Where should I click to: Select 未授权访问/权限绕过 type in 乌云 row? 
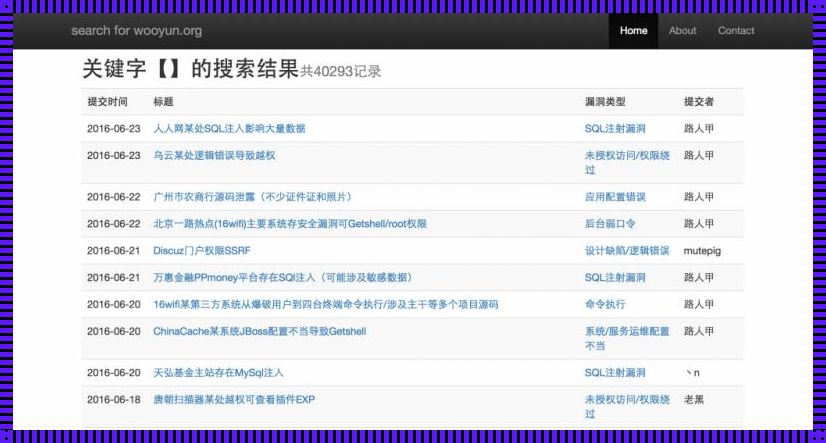[x=627, y=163]
